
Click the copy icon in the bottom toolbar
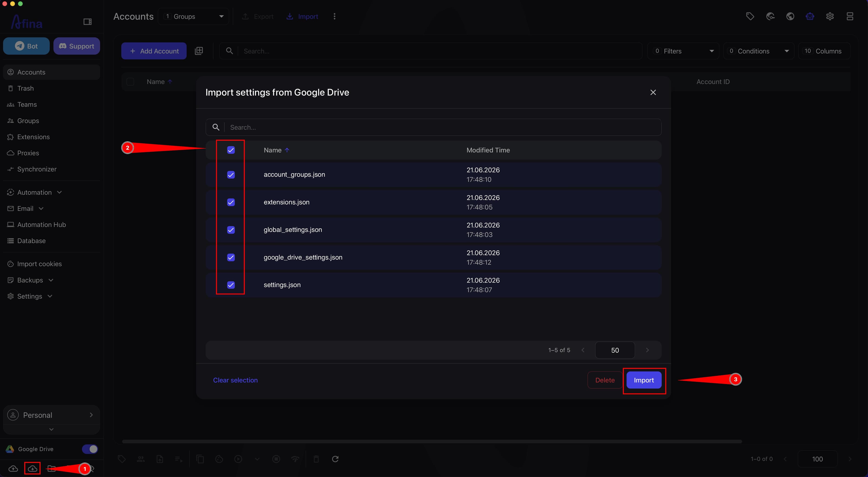point(200,459)
